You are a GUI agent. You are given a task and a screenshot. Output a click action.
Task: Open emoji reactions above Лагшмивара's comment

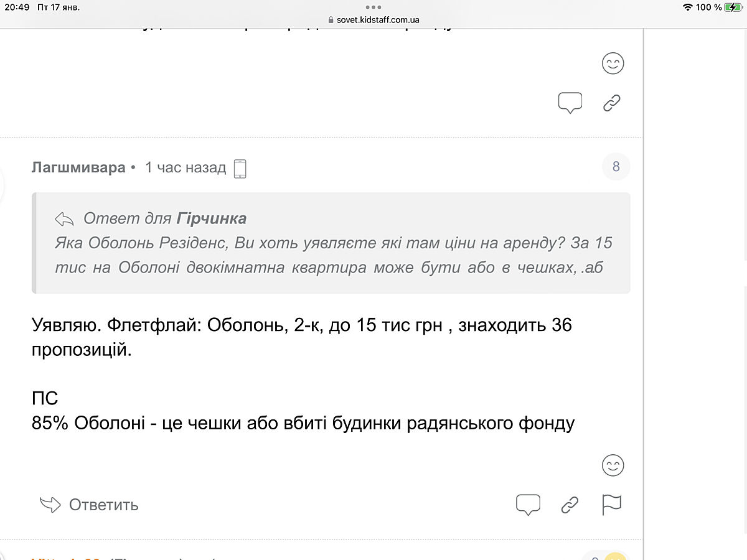613,63
